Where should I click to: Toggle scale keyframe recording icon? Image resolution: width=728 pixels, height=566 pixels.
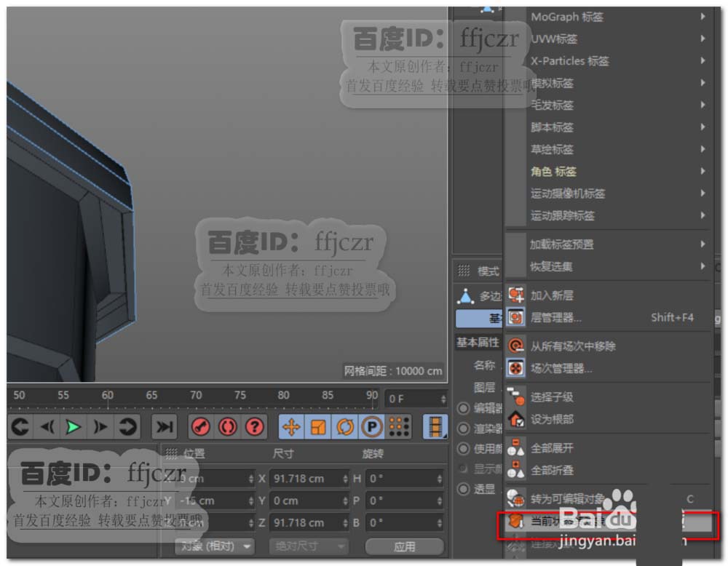(x=318, y=426)
